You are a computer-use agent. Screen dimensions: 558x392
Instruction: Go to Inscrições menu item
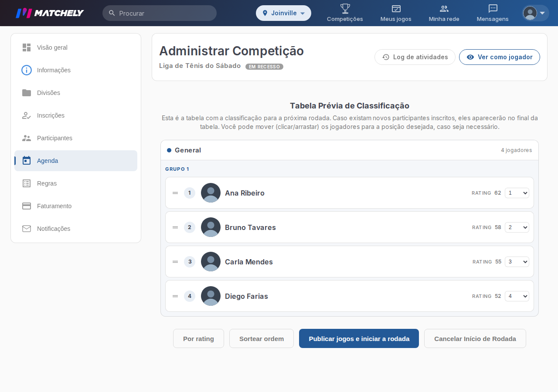coord(76,115)
